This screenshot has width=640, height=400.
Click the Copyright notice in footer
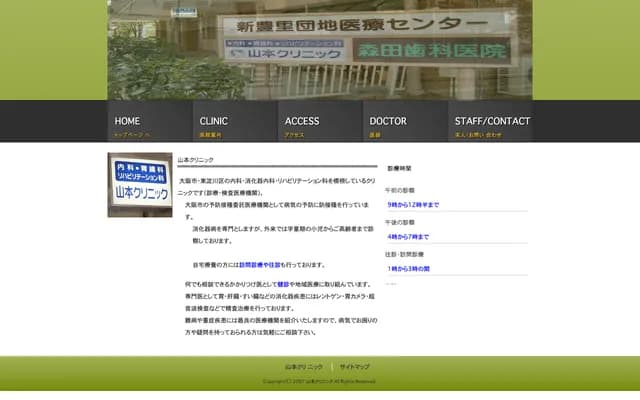click(x=319, y=381)
